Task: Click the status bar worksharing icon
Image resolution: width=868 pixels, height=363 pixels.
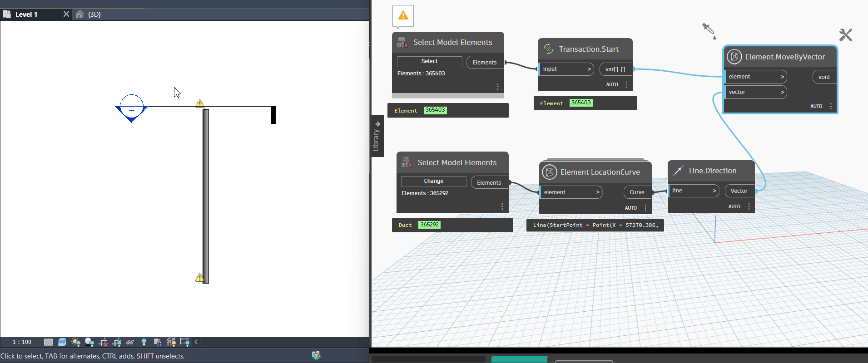Action: [x=317, y=355]
